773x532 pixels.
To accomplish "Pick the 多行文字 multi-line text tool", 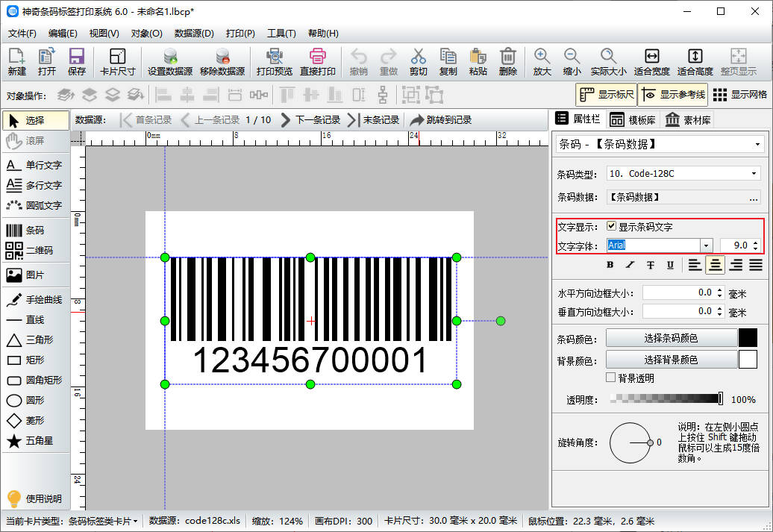I will 35,185.
